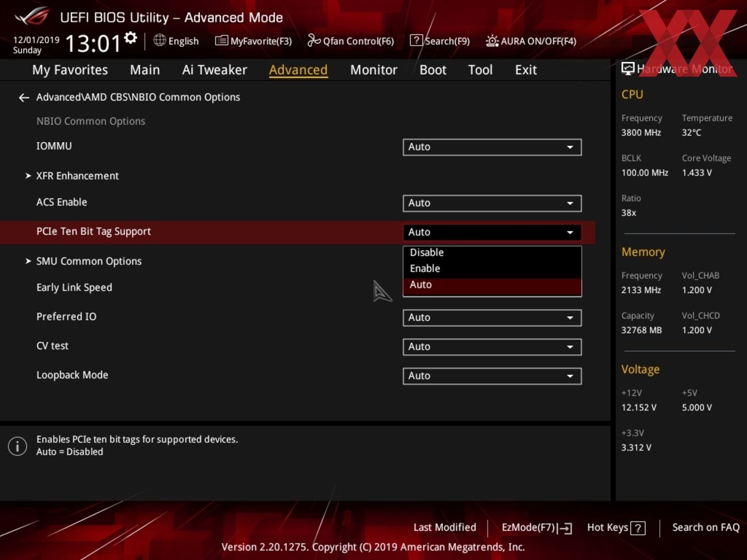
Task: Click the help text 'Enables PCIe ten bit tags for supported devices.'
Action: tap(137, 439)
